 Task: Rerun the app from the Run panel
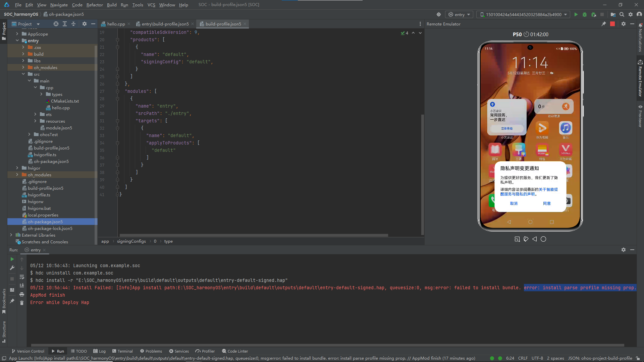pyautogui.click(x=12, y=259)
